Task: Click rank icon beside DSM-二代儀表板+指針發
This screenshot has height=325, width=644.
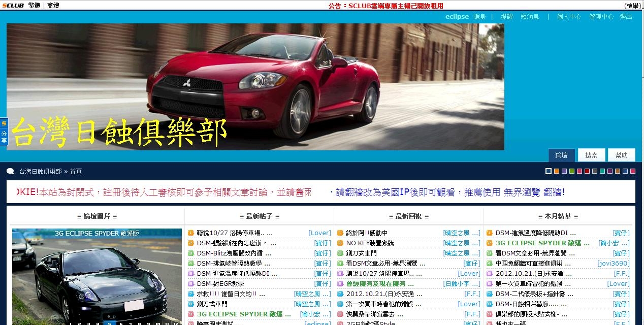Action: pos(490,294)
